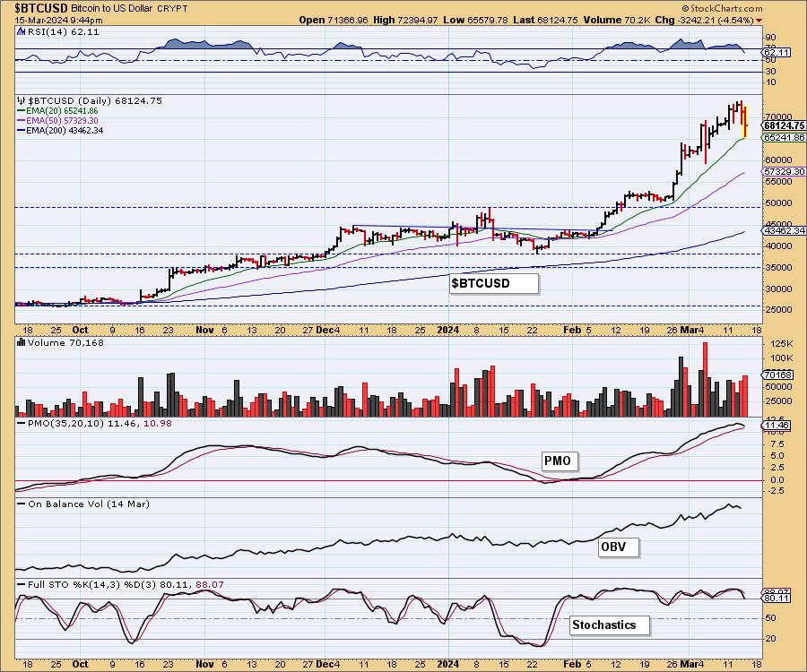
Task: Click the 100K volume axis label
Action: point(782,358)
